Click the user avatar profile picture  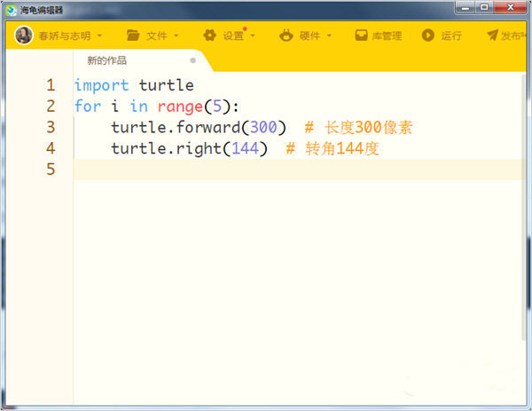[x=24, y=36]
